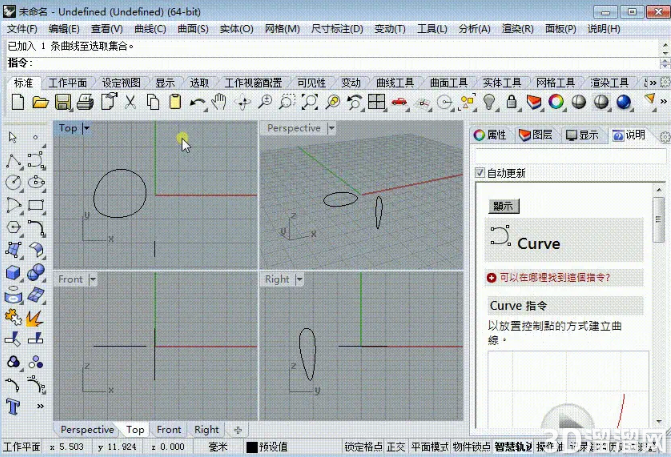This screenshot has width=671, height=457.
Task: Click the Undo arrow icon
Action: [197, 103]
